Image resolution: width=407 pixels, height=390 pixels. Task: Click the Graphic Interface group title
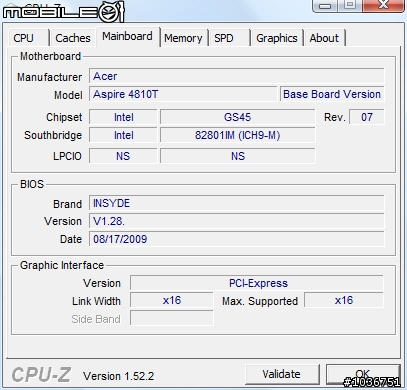pos(62,265)
